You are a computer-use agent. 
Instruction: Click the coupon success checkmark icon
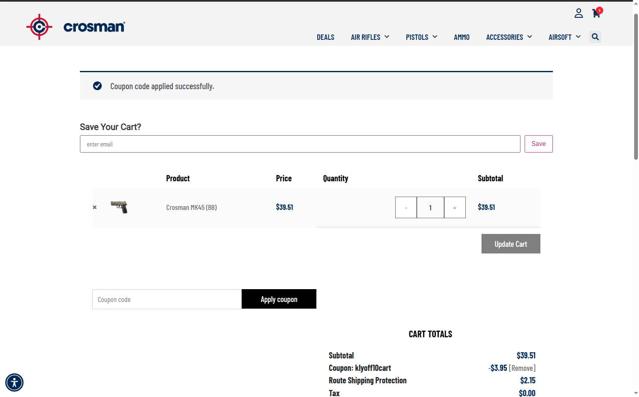click(x=97, y=86)
